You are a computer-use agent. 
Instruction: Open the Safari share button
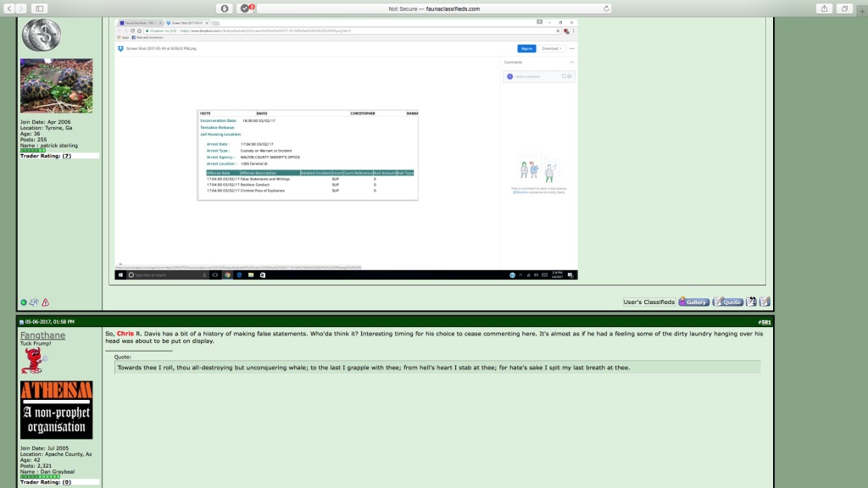coord(824,8)
